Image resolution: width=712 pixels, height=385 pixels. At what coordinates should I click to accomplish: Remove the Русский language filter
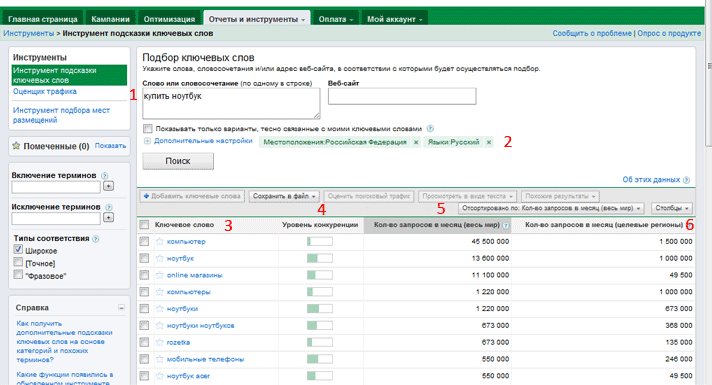pos(489,142)
